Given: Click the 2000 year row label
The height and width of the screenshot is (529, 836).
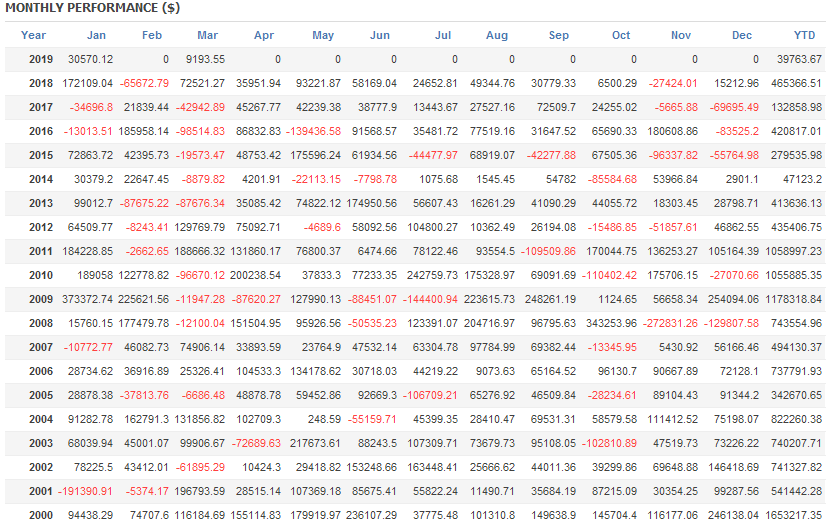Looking at the screenshot, I should (41, 515).
